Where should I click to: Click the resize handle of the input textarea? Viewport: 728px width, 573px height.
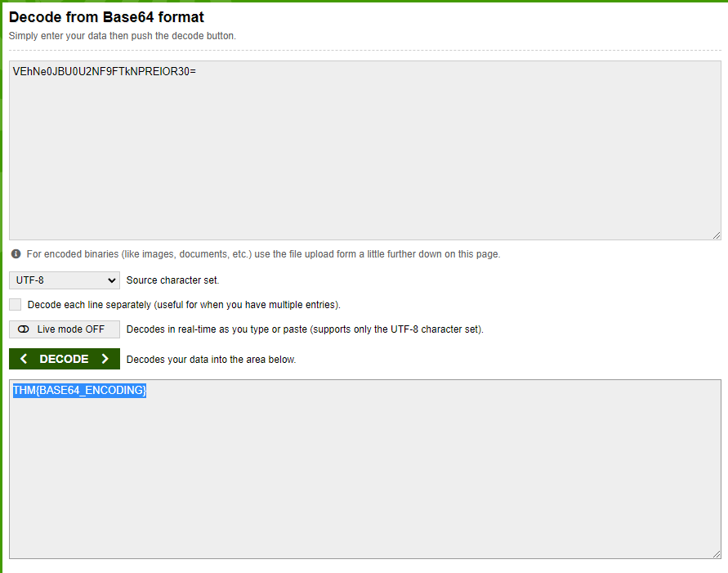tap(716, 235)
